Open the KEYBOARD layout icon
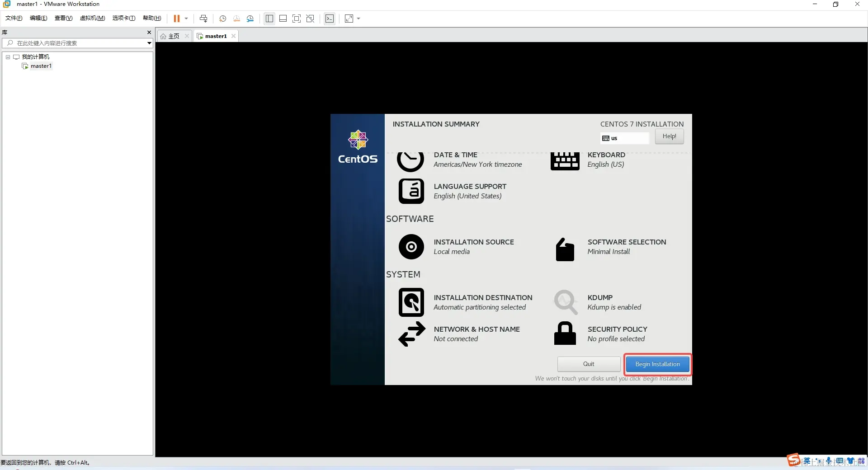The height and width of the screenshot is (470, 868). pos(565,161)
